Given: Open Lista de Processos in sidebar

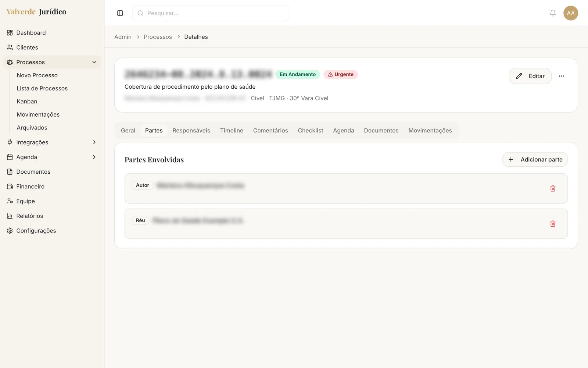Looking at the screenshot, I should (42, 88).
